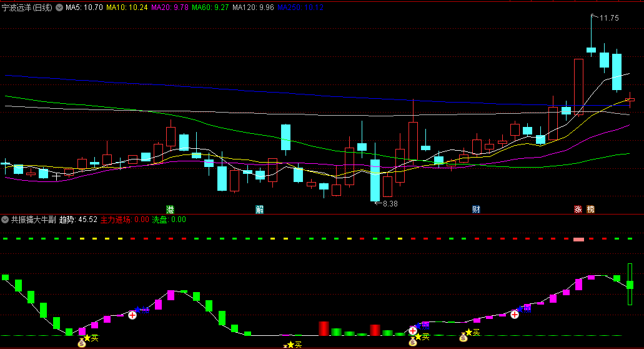
Task: Click the first tall red bar in the indicator
Action: point(324,329)
